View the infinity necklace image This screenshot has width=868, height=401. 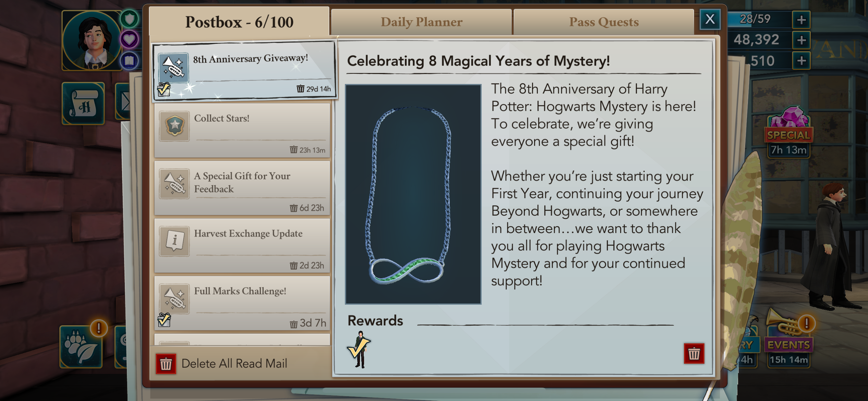tap(413, 194)
